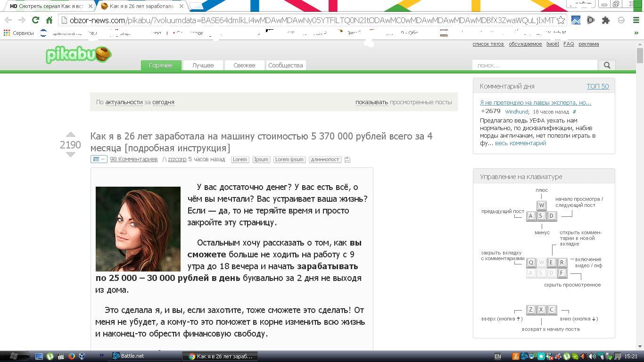
Task: Click the save post floppy disk icon
Action: tap(347, 160)
